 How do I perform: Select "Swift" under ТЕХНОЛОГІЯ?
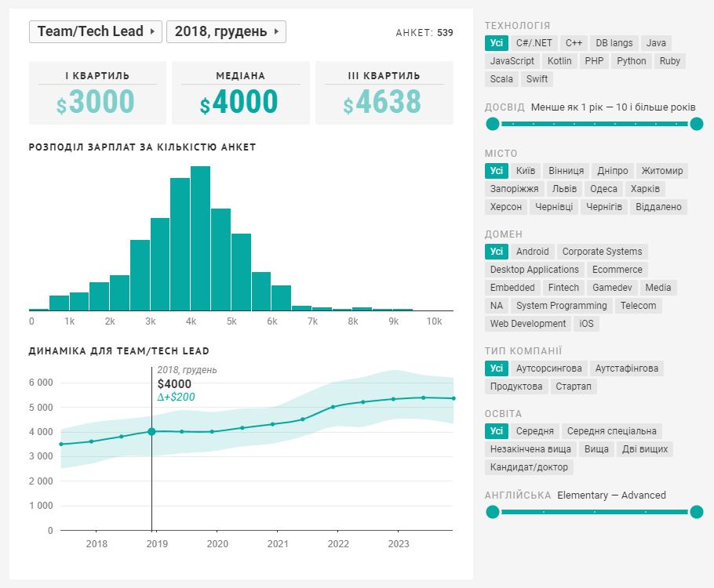(x=537, y=79)
